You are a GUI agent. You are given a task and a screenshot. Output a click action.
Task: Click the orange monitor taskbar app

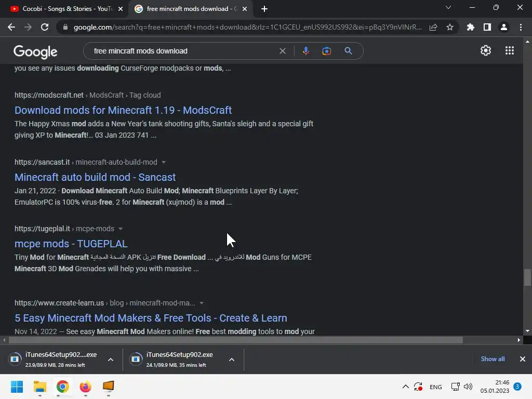pos(108,387)
